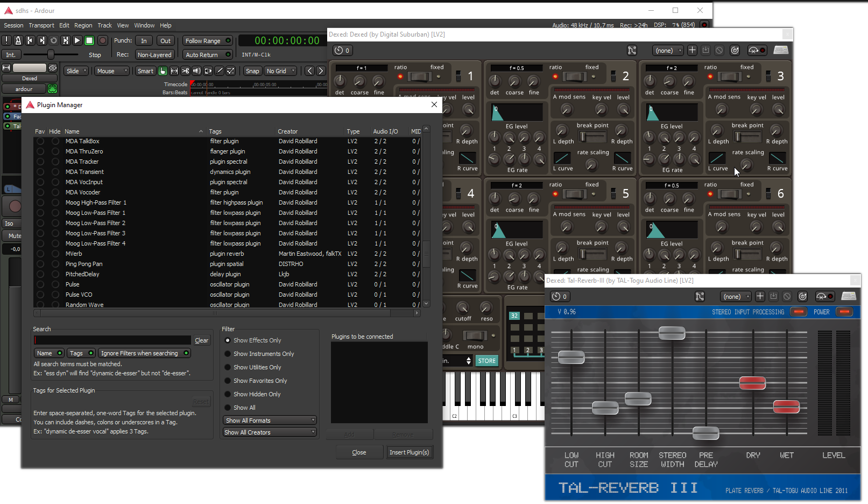This screenshot has width=868, height=504.
Task: Open pin connections in Dexed plugin window
Action: (632, 51)
